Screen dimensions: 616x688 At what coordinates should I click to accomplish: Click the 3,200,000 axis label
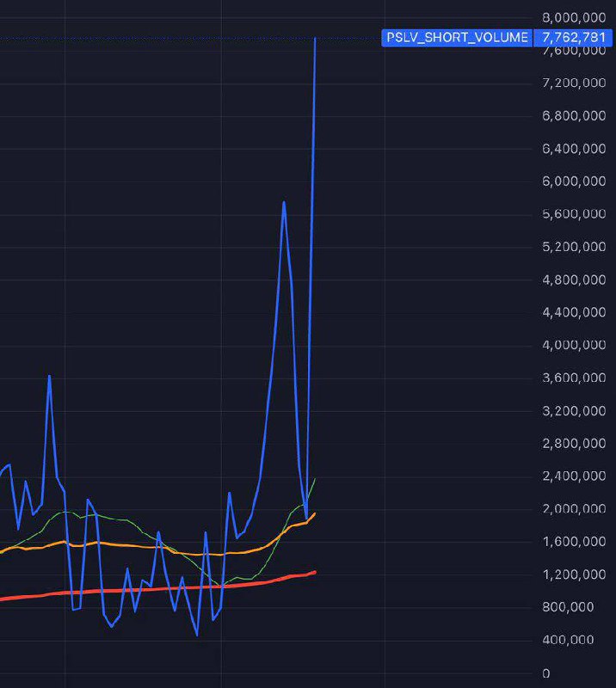[x=574, y=411]
